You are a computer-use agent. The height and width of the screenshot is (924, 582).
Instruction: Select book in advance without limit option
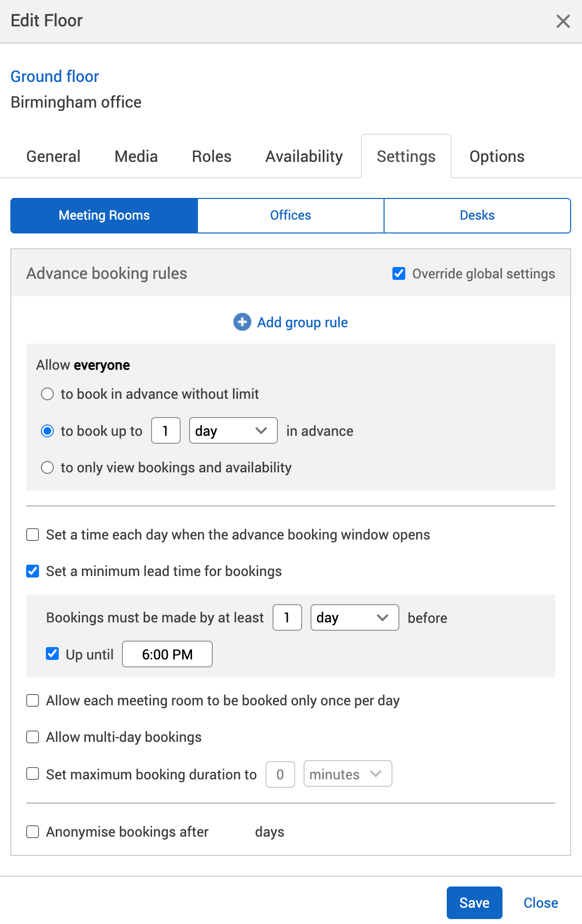(47, 394)
